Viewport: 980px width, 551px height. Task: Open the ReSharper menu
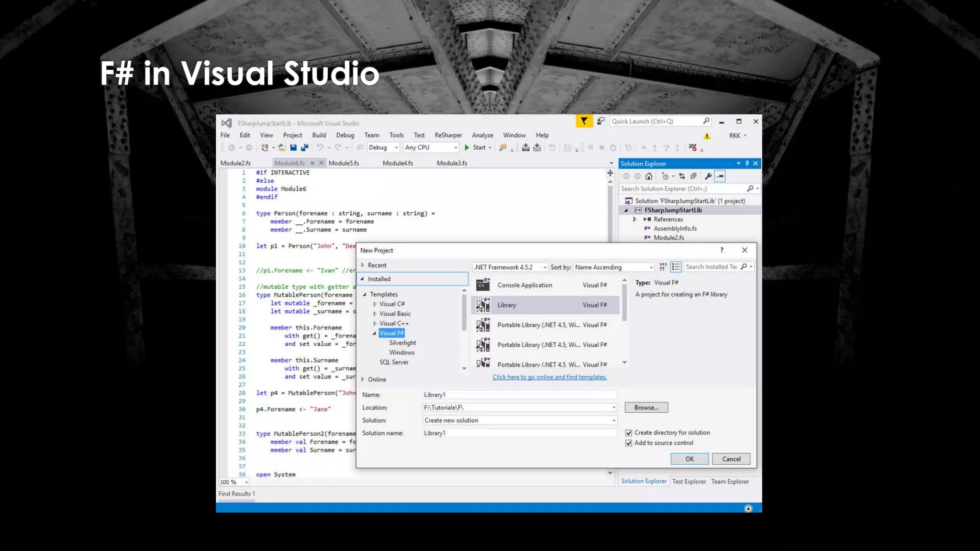[448, 135]
